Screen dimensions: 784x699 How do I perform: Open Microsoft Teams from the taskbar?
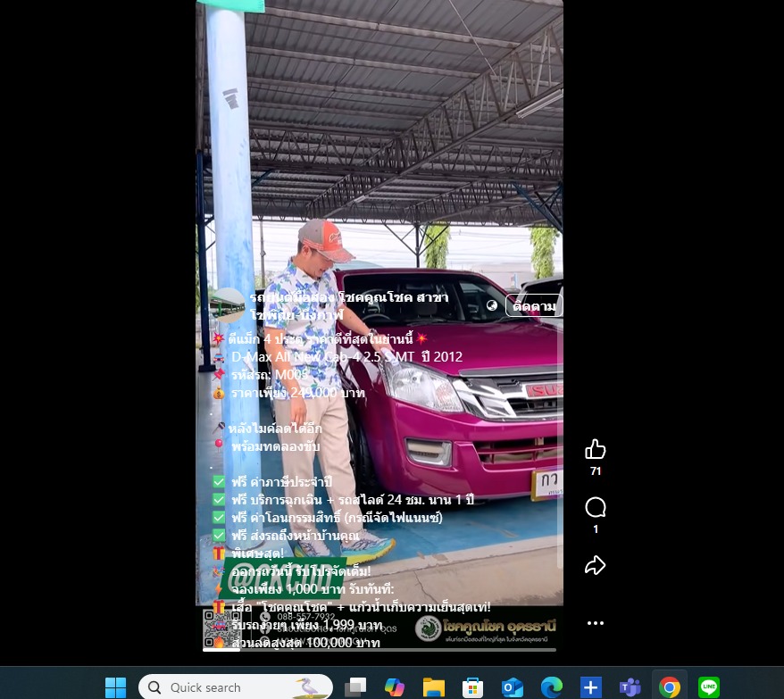(630, 687)
